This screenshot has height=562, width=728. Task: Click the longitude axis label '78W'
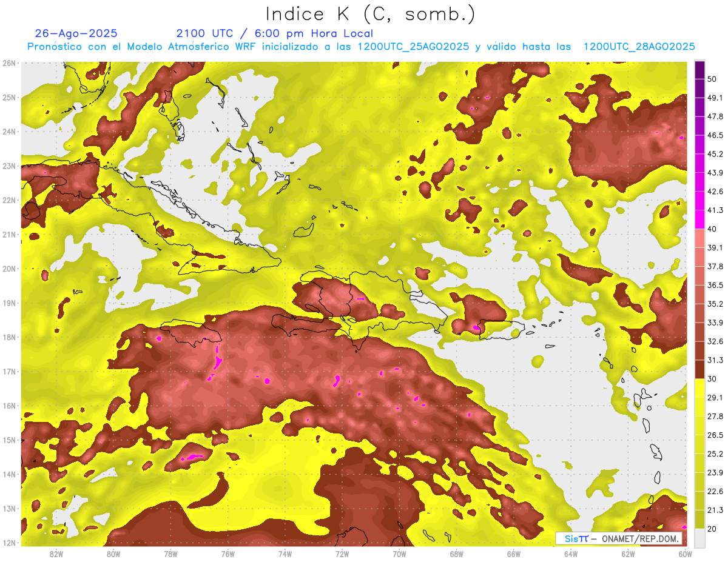pos(170,554)
